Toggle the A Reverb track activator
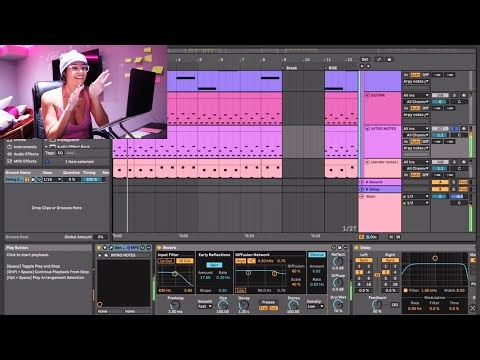 [x=440, y=182]
